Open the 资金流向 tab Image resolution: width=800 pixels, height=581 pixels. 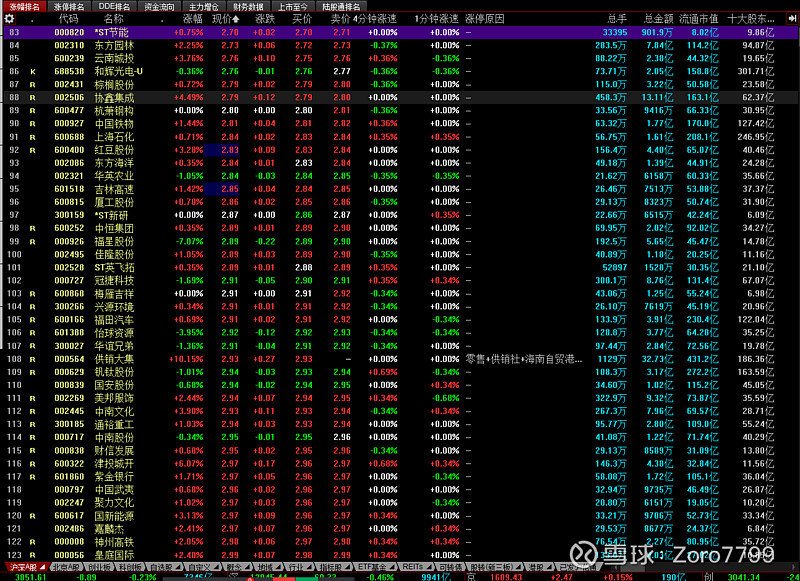(x=159, y=7)
